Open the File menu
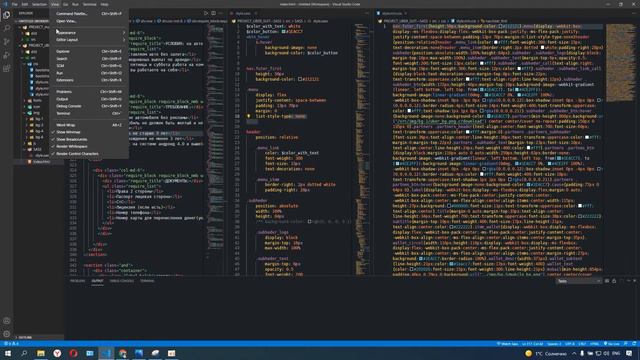This screenshot has height=360, width=640. [15, 4]
